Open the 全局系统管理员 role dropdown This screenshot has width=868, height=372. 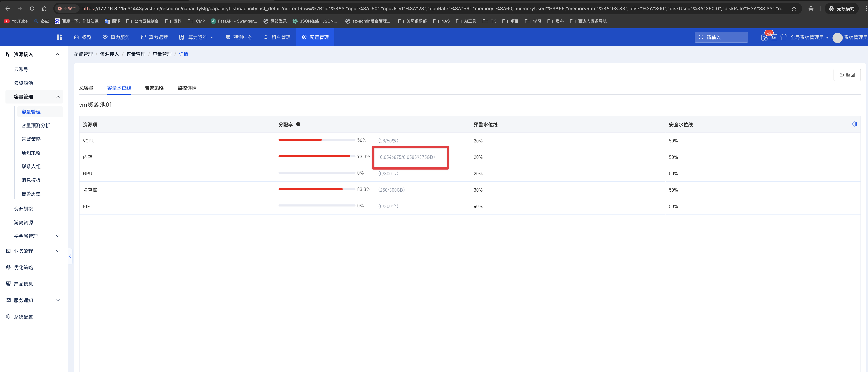click(809, 37)
